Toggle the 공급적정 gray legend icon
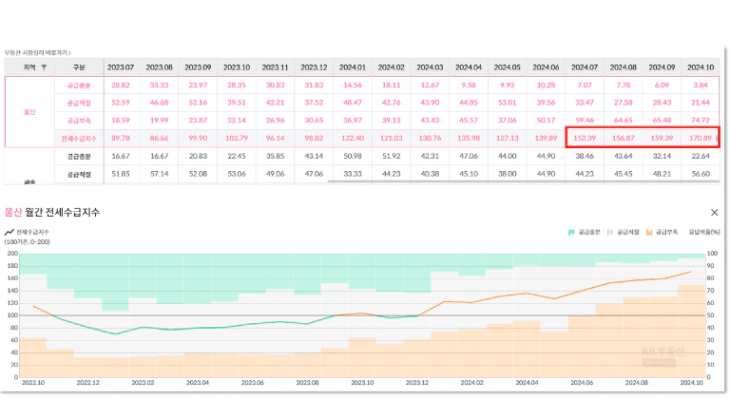Viewport: 730px width, 399px height. tap(610, 232)
